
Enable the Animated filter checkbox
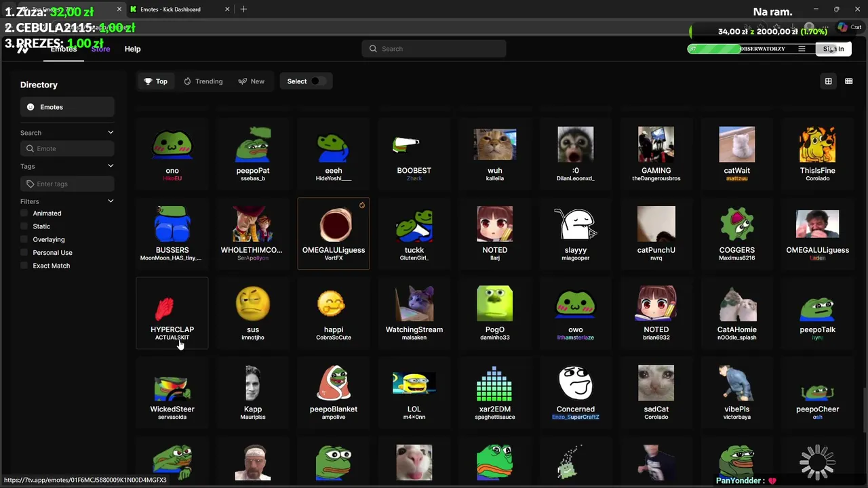click(x=24, y=213)
